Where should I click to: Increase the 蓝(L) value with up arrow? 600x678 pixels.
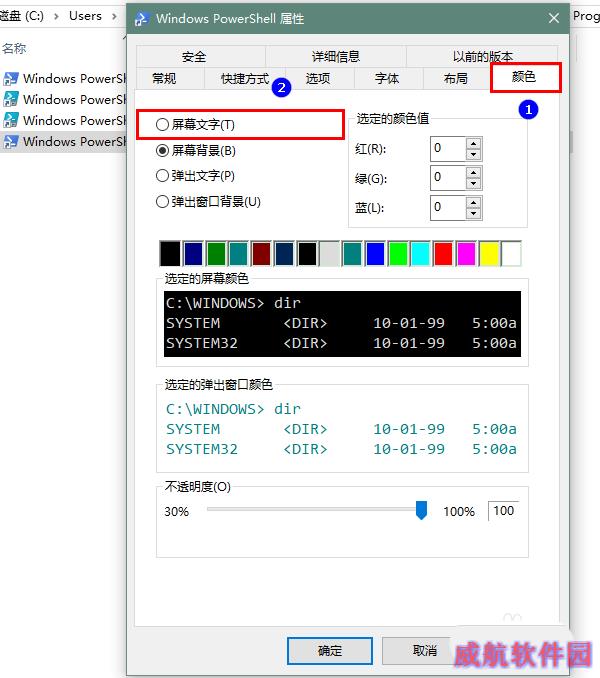pyautogui.click(x=474, y=203)
